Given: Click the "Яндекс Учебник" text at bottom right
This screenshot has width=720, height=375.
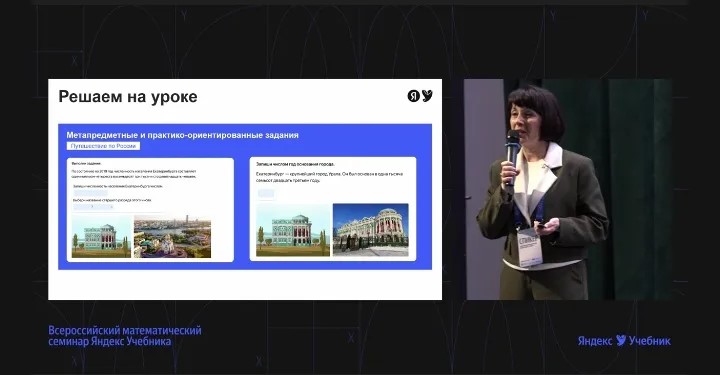Looking at the screenshot, I should pyautogui.click(x=624, y=341).
